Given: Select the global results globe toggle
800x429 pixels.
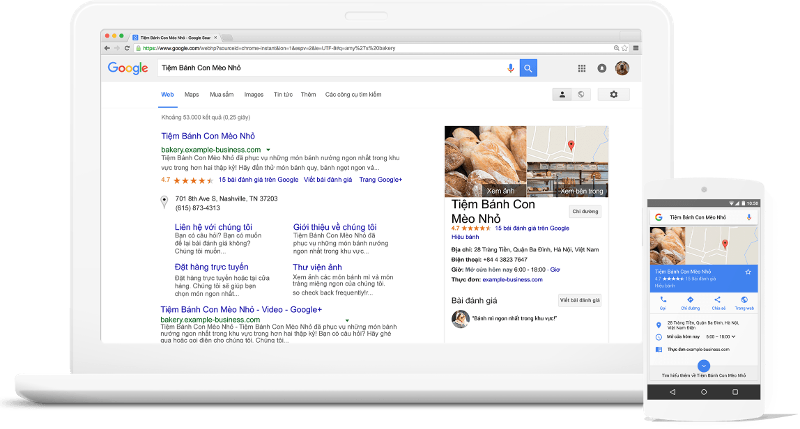Looking at the screenshot, I should point(581,94).
